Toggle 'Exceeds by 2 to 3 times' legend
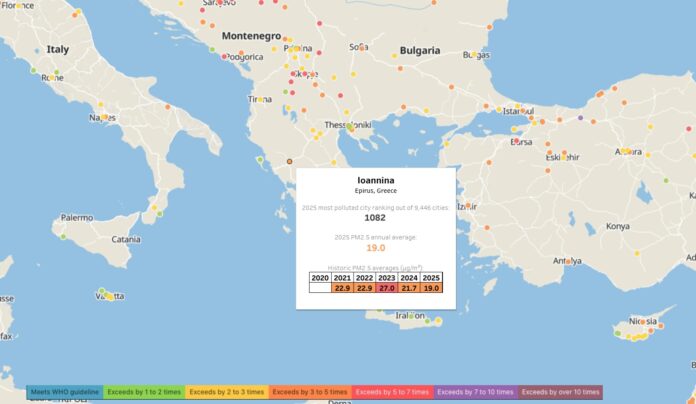 (x=226, y=392)
